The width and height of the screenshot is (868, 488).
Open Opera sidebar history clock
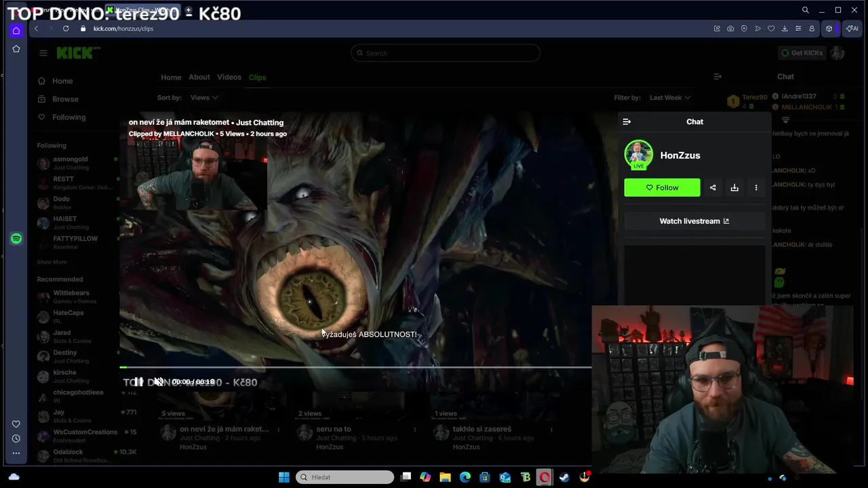point(16,439)
